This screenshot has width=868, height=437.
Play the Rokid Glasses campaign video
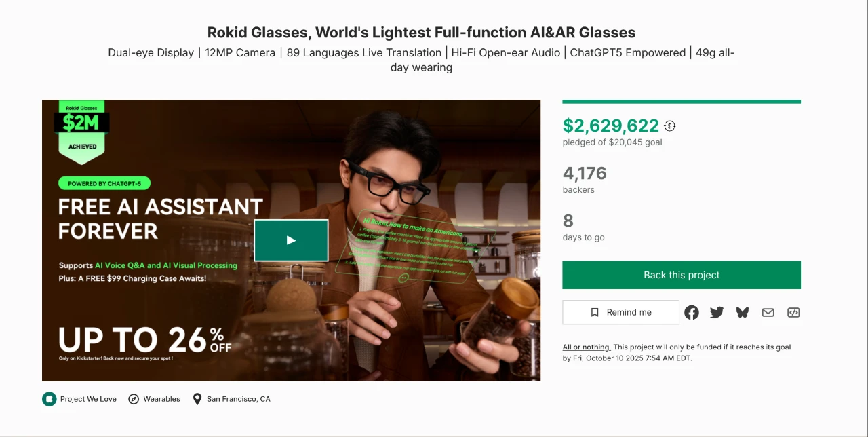pos(291,240)
